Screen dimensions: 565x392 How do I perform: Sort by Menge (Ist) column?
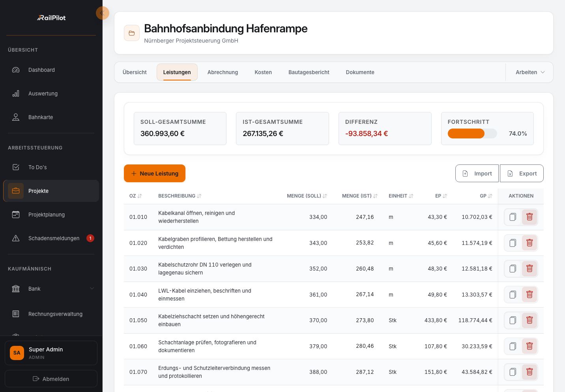coord(360,196)
